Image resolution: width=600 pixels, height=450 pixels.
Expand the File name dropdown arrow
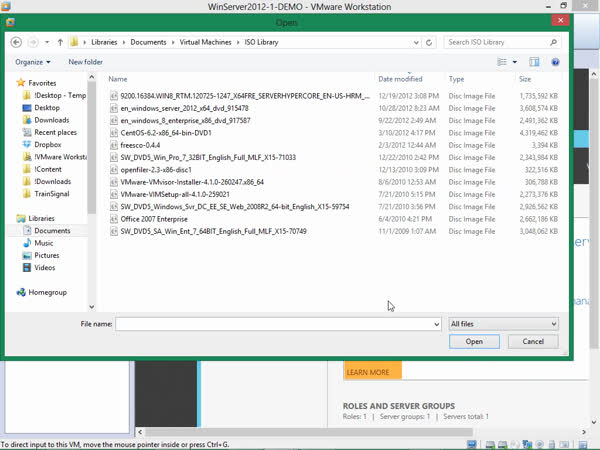437,324
